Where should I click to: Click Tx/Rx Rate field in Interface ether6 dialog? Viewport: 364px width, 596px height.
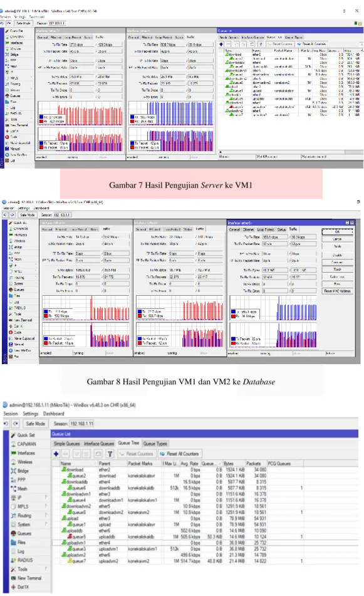275,237
